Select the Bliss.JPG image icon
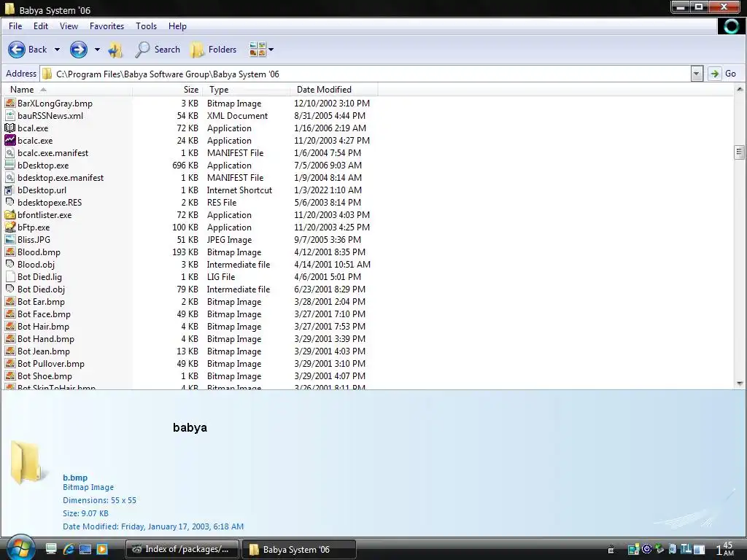The image size is (747, 560). (9, 239)
